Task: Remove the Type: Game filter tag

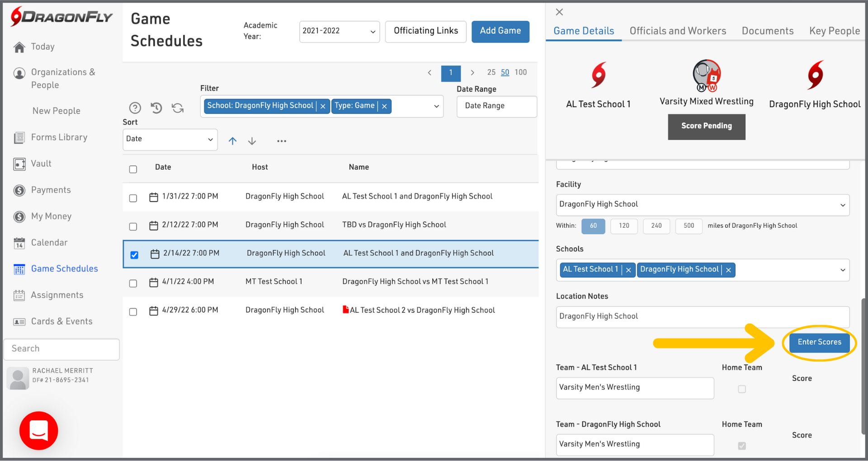Action: 384,106
